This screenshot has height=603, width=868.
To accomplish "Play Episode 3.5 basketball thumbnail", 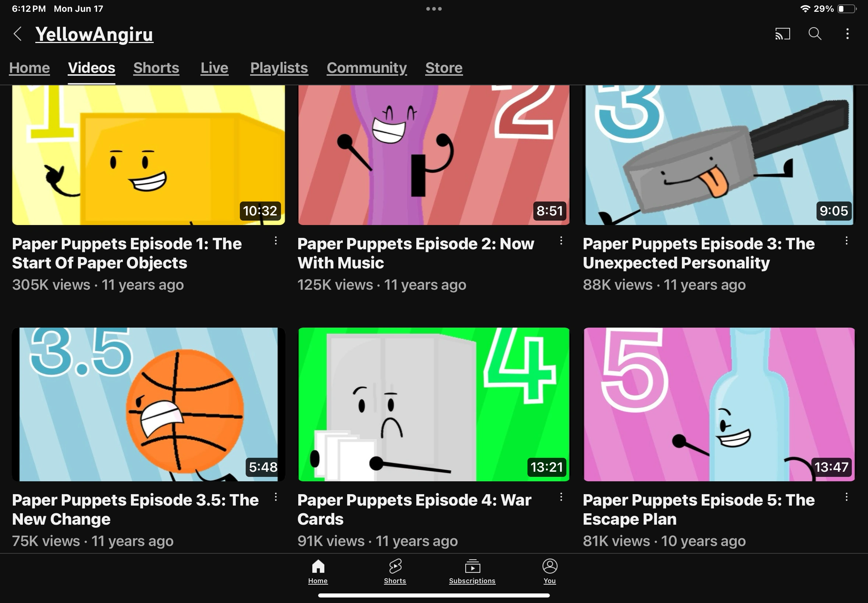I will pos(148,404).
